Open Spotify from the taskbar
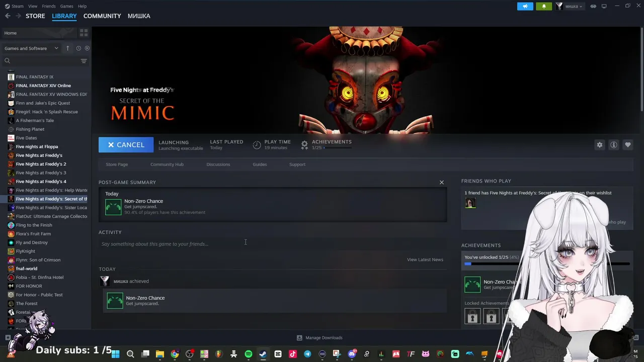Image resolution: width=644 pixels, height=362 pixels. 249,354
